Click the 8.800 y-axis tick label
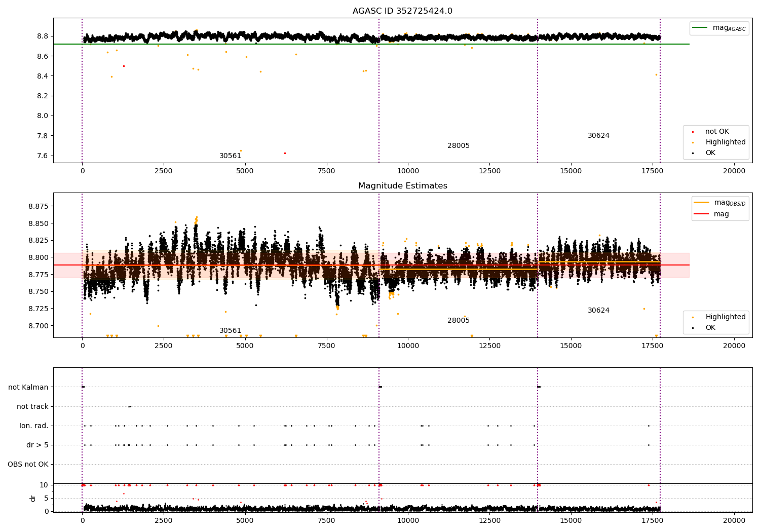 pos(39,258)
